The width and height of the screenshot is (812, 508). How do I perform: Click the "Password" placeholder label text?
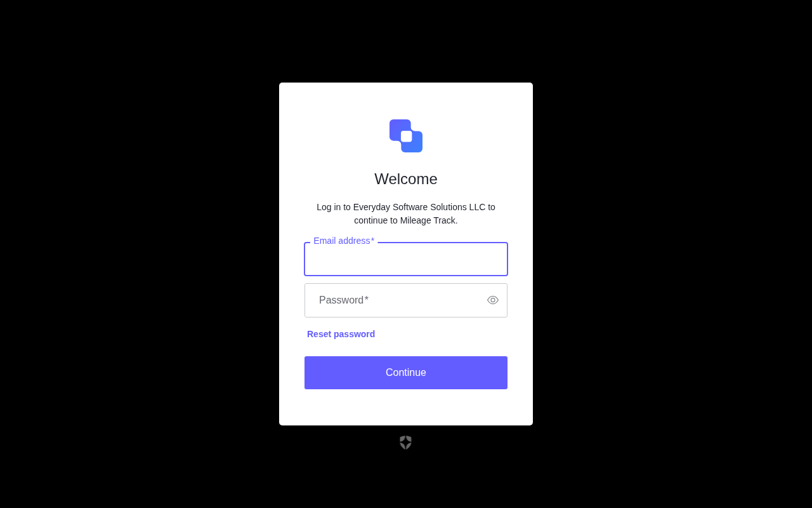tap(341, 300)
